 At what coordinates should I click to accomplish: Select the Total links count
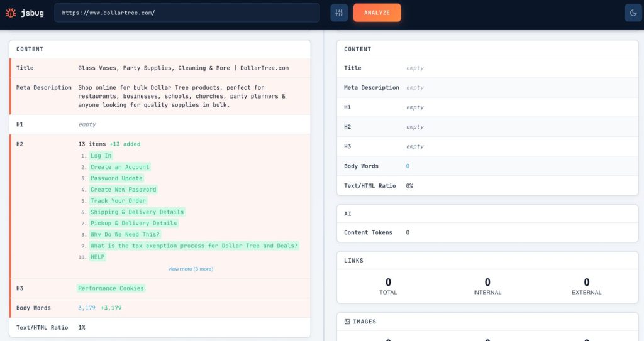(x=388, y=283)
